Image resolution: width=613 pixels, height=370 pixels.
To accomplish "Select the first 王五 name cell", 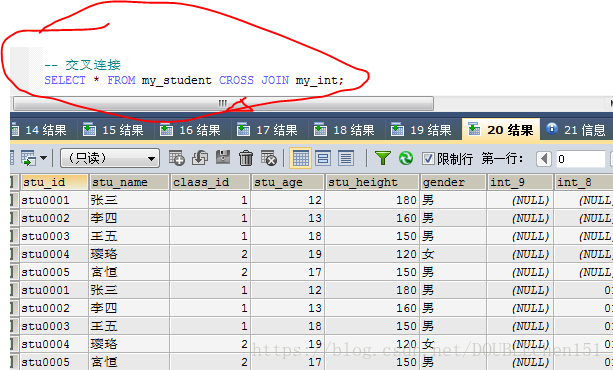I will 129,236.
